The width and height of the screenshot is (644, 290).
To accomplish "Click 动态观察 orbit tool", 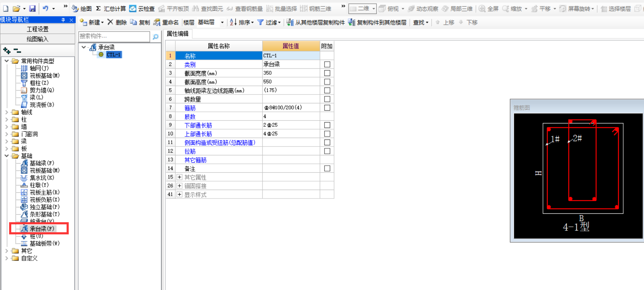I will point(423,9).
